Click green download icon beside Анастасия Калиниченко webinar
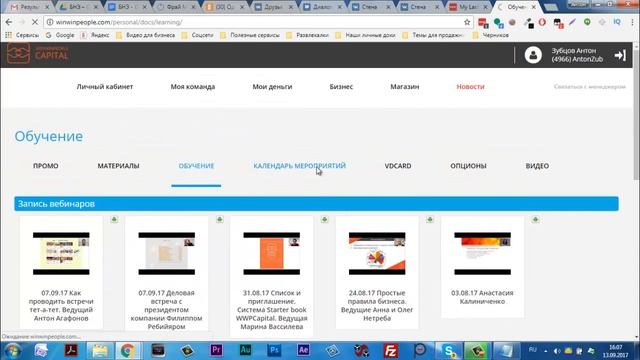The height and width of the screenshot is (360, 640). (x=535, y=220)
